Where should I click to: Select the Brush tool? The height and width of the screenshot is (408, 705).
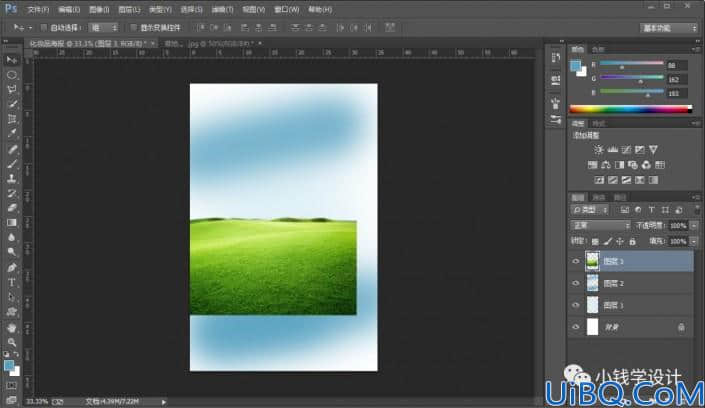pos(12,164)
